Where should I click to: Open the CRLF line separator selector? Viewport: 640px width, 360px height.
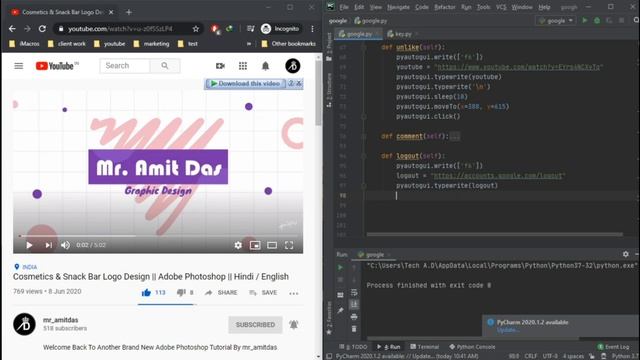point(531,356)
